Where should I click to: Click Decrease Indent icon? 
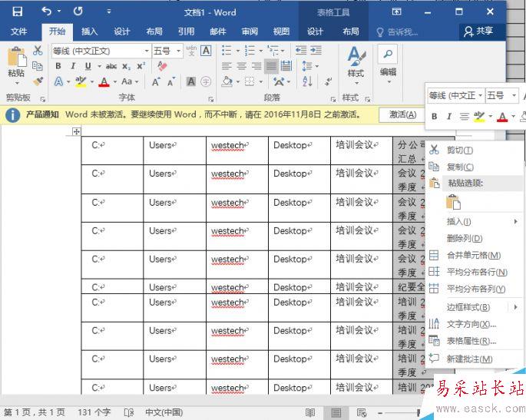pyautogui.click(x=301, y=51)
